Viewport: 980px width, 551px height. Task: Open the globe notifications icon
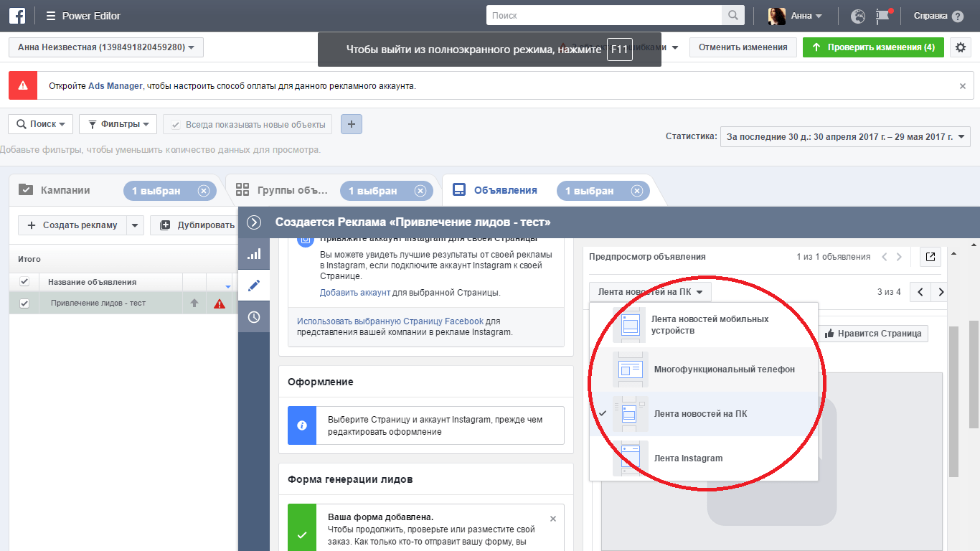(x=857, y=16)
